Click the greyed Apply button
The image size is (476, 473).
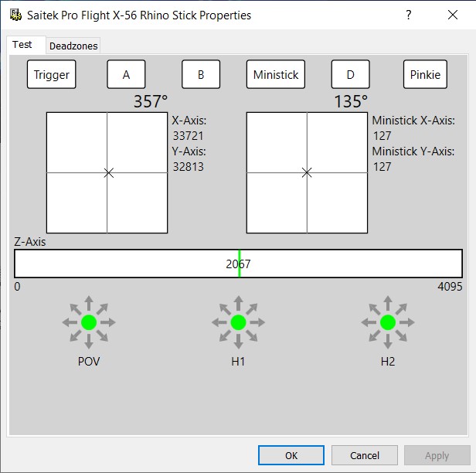pyautogui.click(x=437, y=455)
